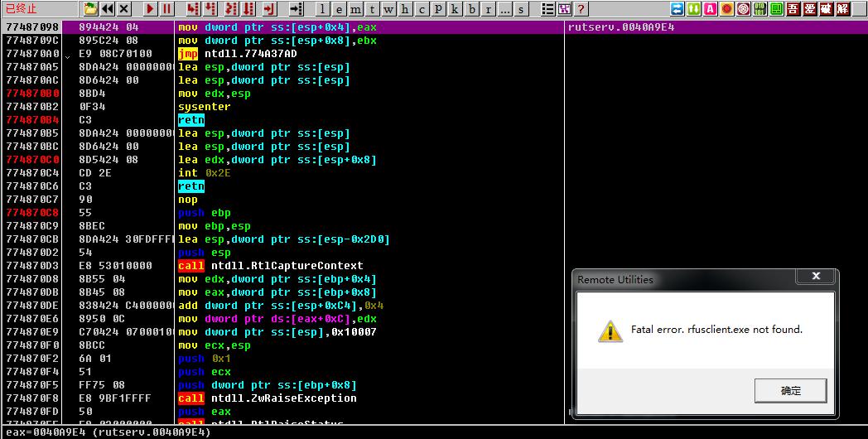This screenshot has width=868, height=439.
Task: Select the sysenter instruction line
Action: point(205,106)
